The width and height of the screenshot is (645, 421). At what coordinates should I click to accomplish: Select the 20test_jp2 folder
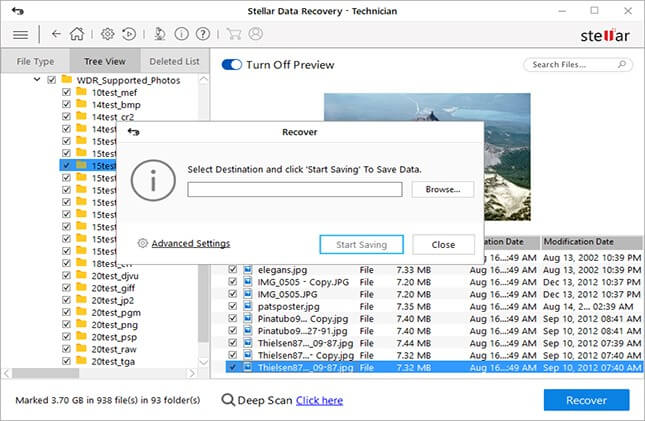112,300
